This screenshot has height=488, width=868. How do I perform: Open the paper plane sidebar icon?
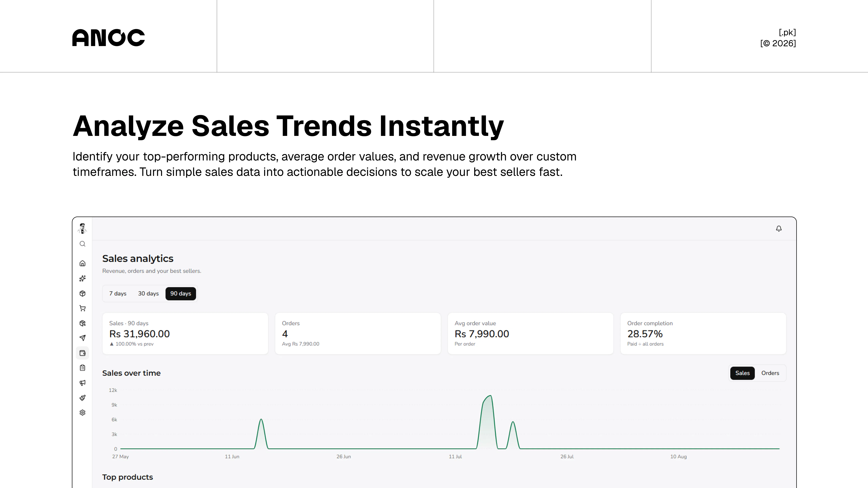83,338
